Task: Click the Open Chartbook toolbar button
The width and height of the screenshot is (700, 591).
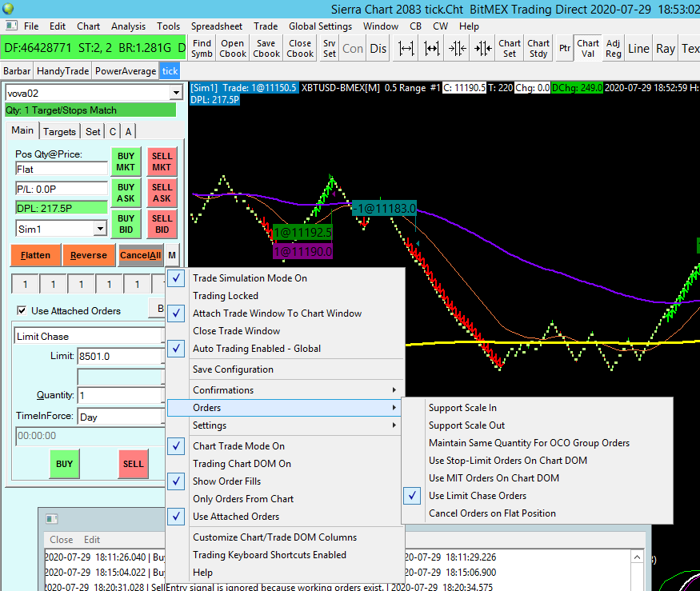Action: 233,48
